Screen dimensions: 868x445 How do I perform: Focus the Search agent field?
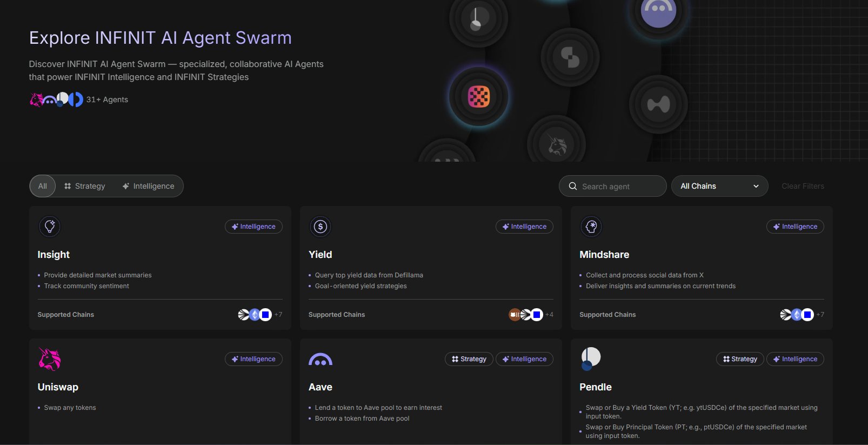612,186
